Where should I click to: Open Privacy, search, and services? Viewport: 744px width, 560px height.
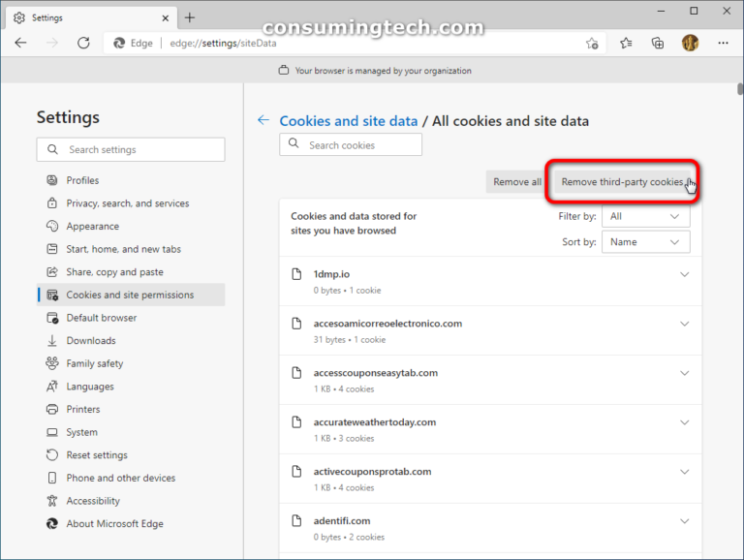point(131,203)
